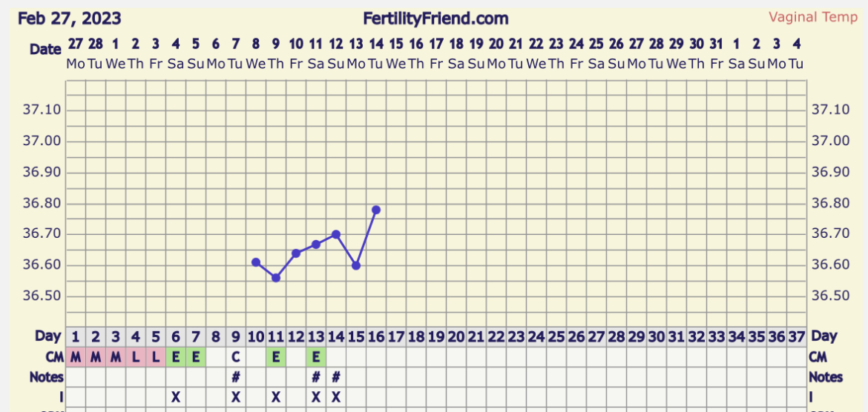
Task: Click the X intercourse mark on day 13
Action: pos(316,397)
